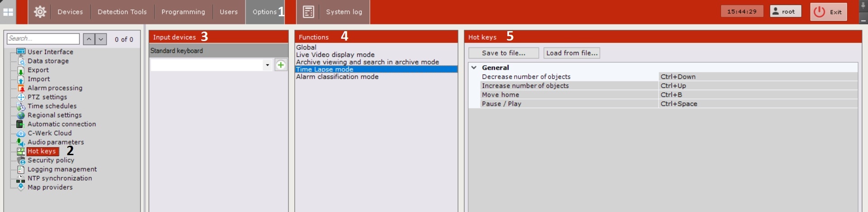Image resolution: width=868 pixels, height=212 pixels.
Task: Click the System log icon
Action: pos(308,12)
